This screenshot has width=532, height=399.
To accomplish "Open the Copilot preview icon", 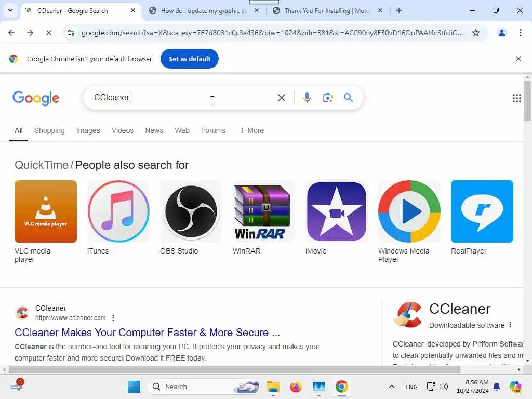I will pos(515,387).
